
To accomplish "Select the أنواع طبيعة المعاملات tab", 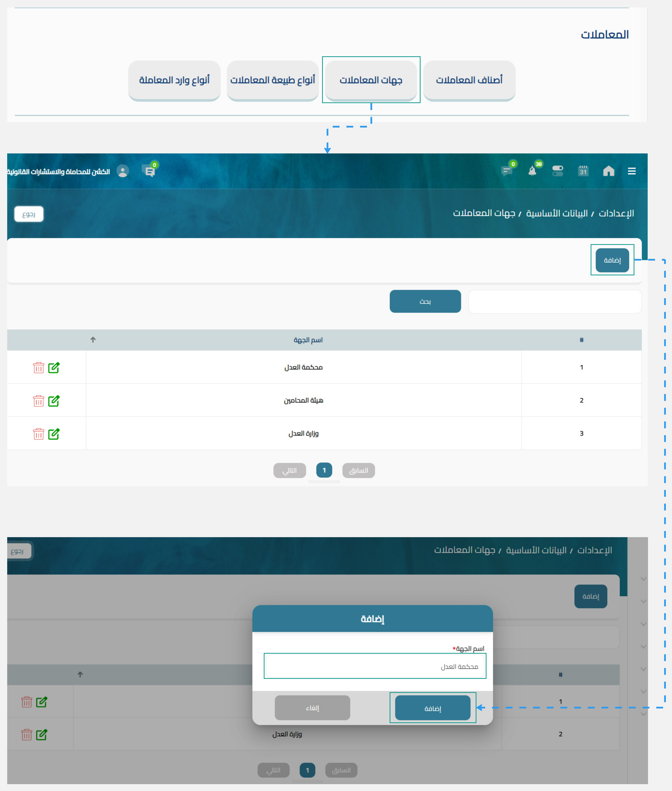I will point(272,80).
